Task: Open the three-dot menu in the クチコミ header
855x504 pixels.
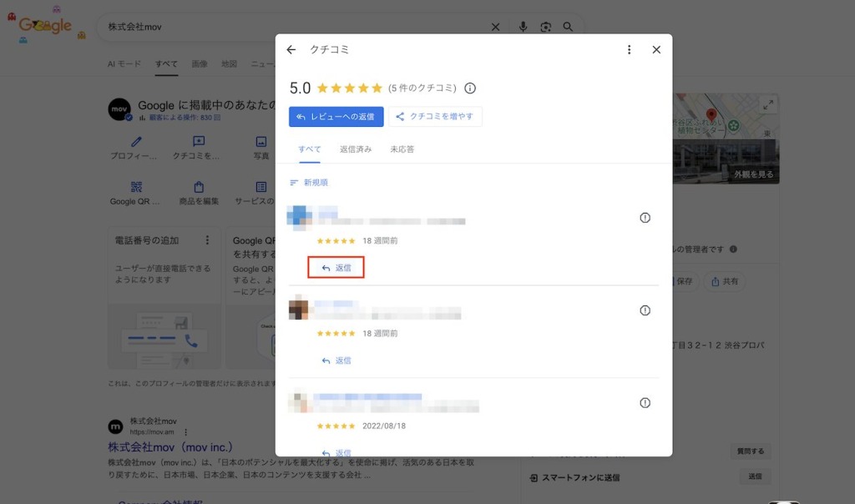Action: tap(630, 50)
